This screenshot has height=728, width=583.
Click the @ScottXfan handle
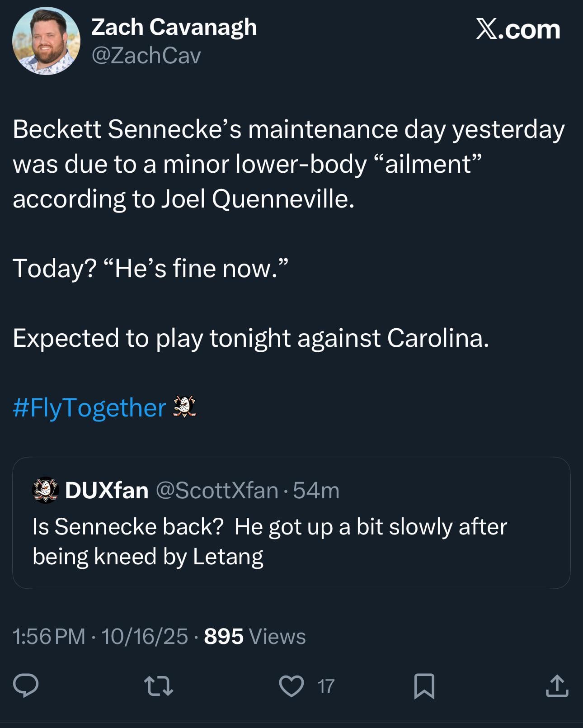coord(217,490)
